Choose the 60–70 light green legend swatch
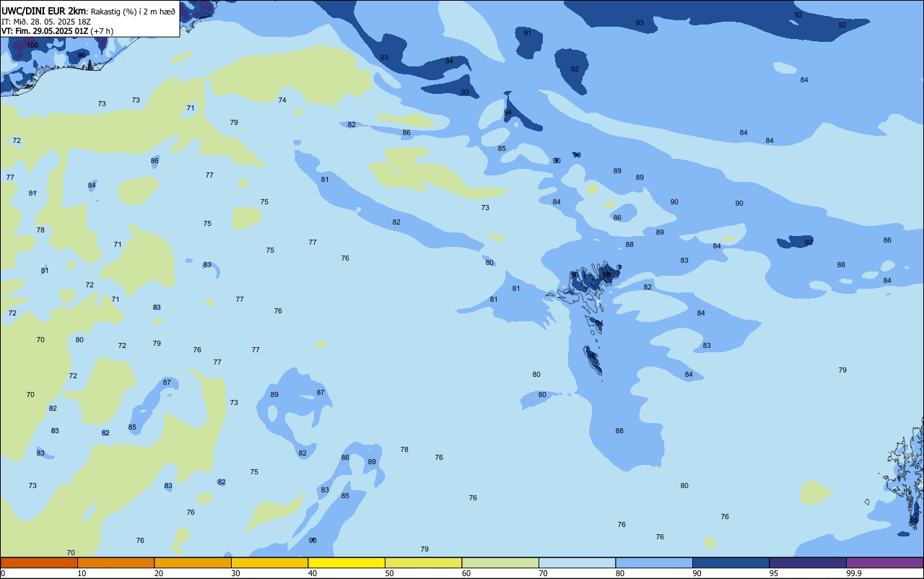This screenshot has width=924, height=579. tap(500, 562)
